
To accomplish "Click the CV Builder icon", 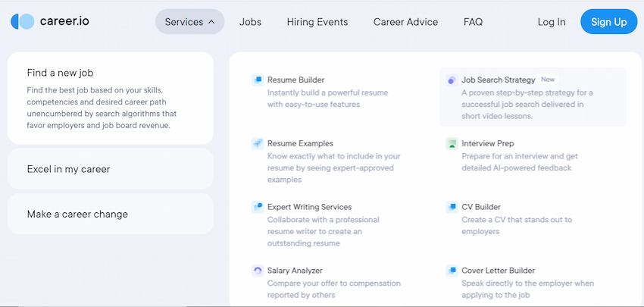I will pyautogui.click(x=452, y=207).
